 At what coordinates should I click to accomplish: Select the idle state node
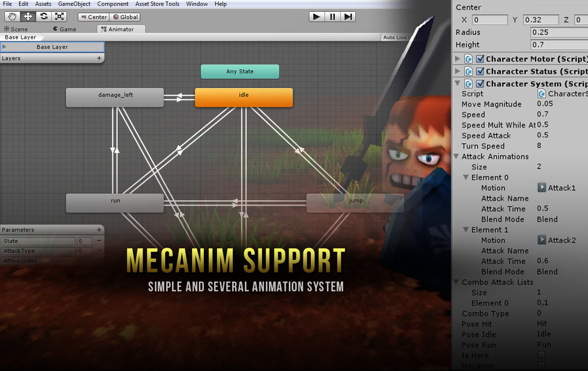click(x=244, y=97)
